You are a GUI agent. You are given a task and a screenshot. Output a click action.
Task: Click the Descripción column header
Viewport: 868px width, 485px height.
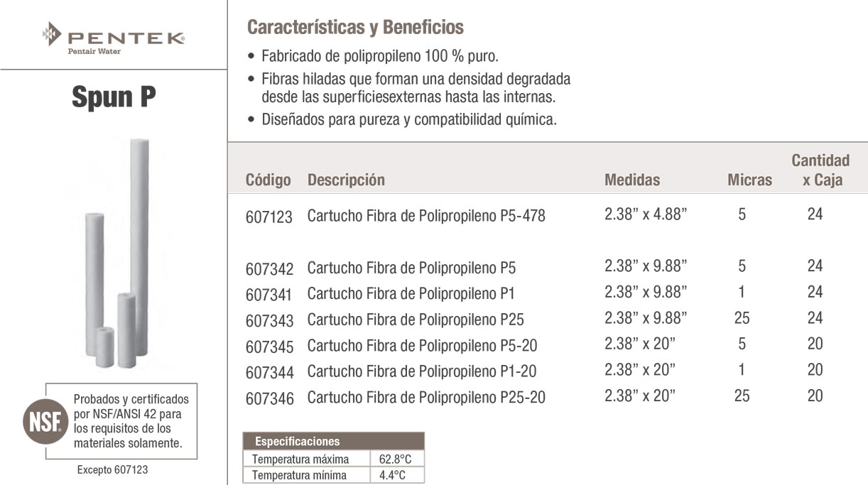tap(346, 180)
